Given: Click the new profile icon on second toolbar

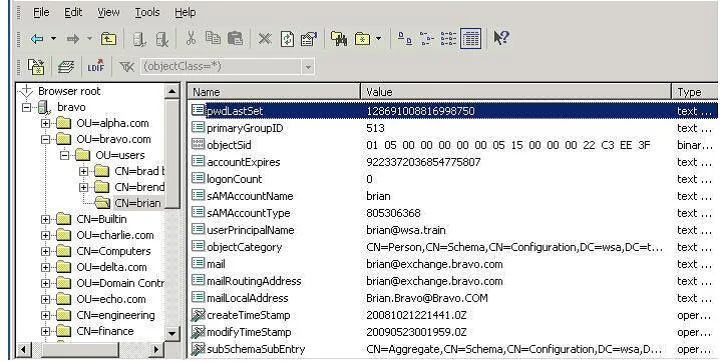Looking at the screenshot, I should (36, 67).
